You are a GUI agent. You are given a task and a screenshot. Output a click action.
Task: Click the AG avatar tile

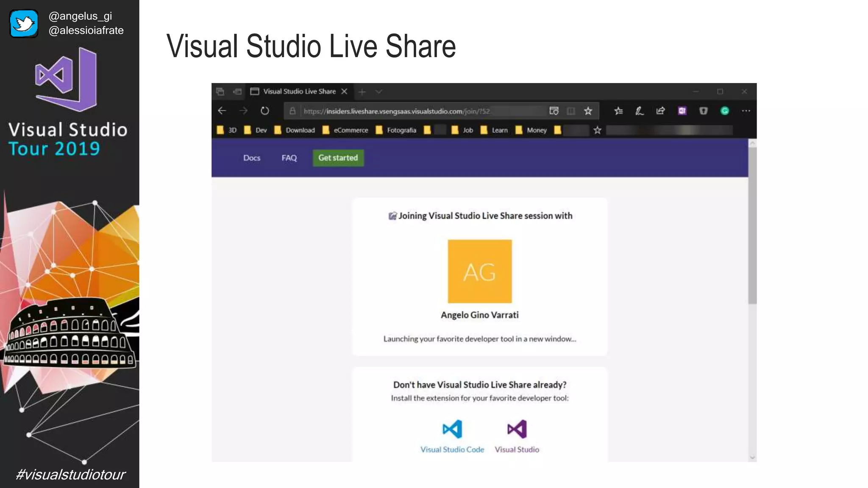click(480, 272)
